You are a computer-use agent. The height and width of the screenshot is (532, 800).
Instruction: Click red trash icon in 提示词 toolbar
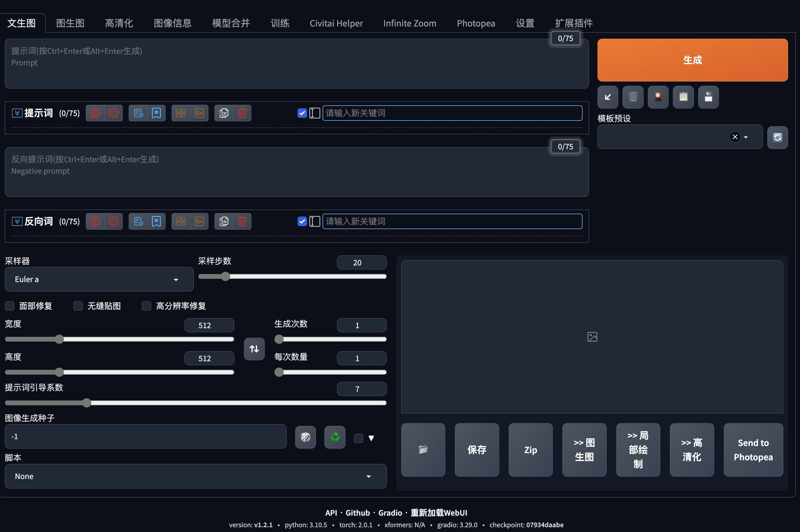tap(242, 113)
